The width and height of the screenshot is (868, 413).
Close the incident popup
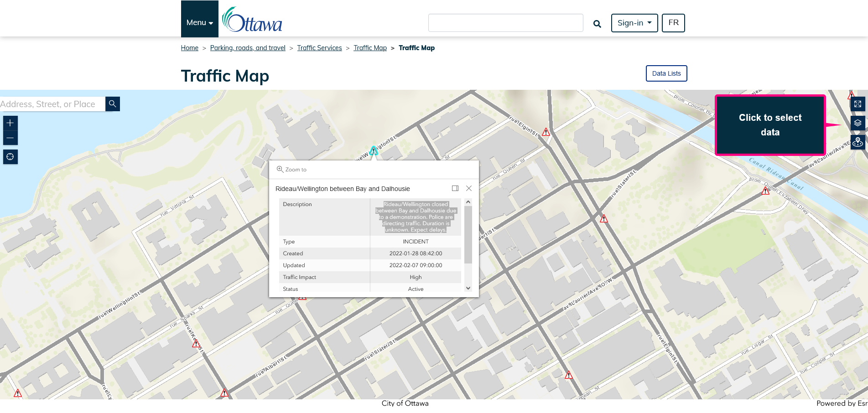(469, 188)
